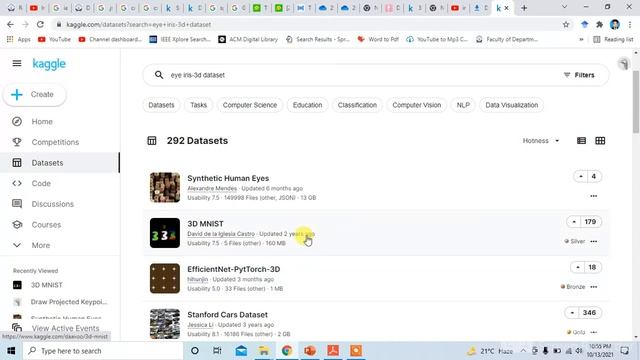
Task: Click the address bar URL
Action: pos(139,24)
